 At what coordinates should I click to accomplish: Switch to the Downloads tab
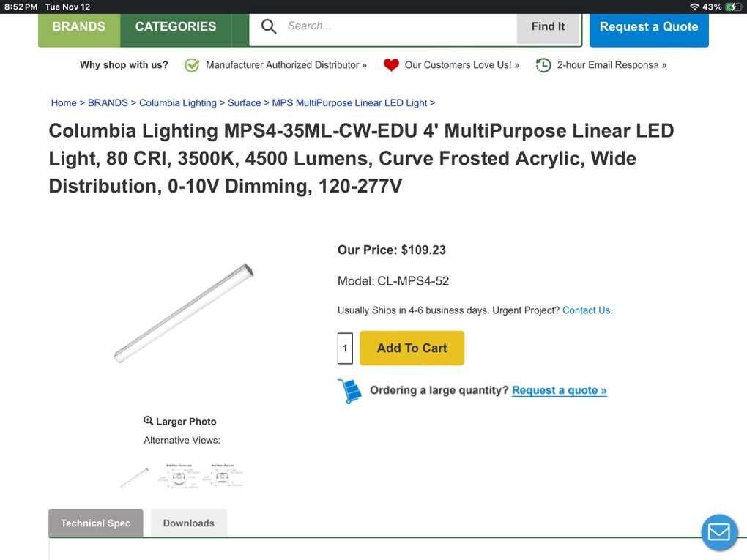pos(188,523)
